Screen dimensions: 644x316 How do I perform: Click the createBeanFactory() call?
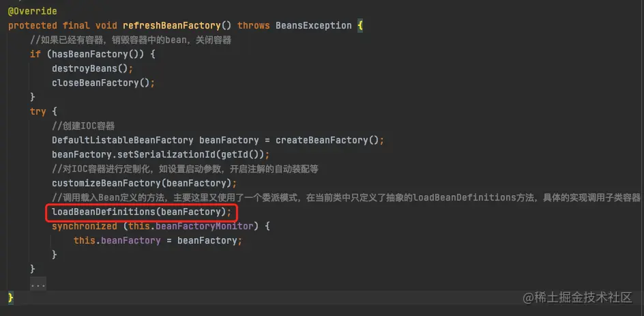[x=327, y=140]
